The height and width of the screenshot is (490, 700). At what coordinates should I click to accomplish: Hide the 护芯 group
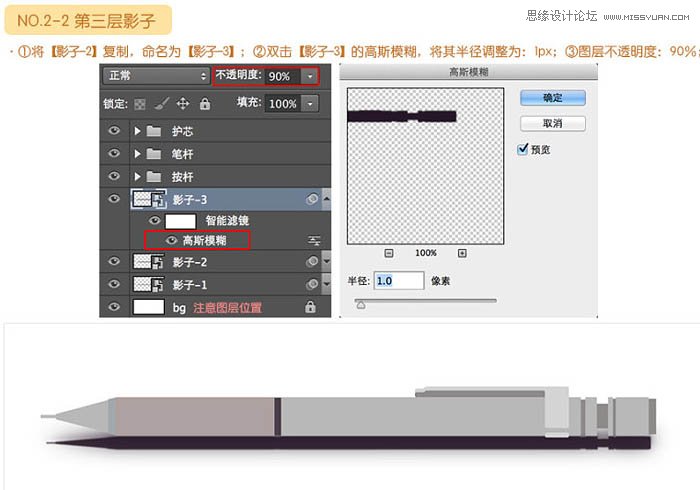114,130
